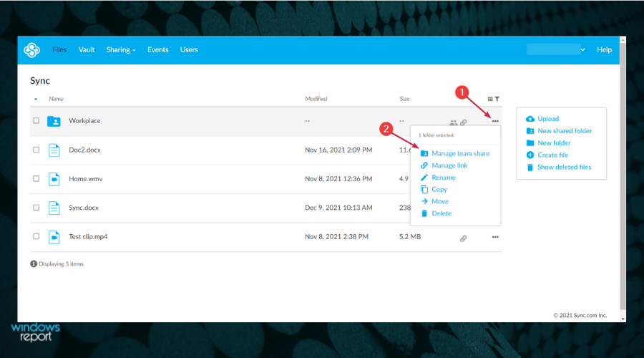This screenshot has height=358, width=644.
Task: Click the Copy pages icon
Action: click(424, 190)
